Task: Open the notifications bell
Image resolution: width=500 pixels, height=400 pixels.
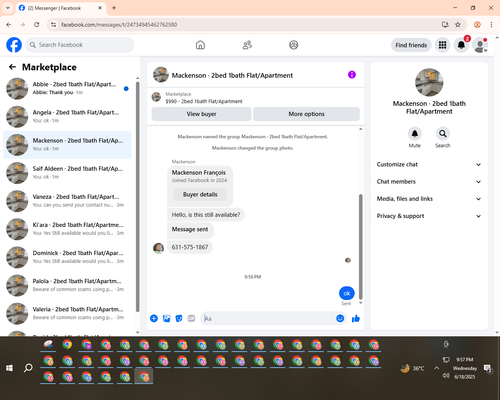Action: [461, 45]
